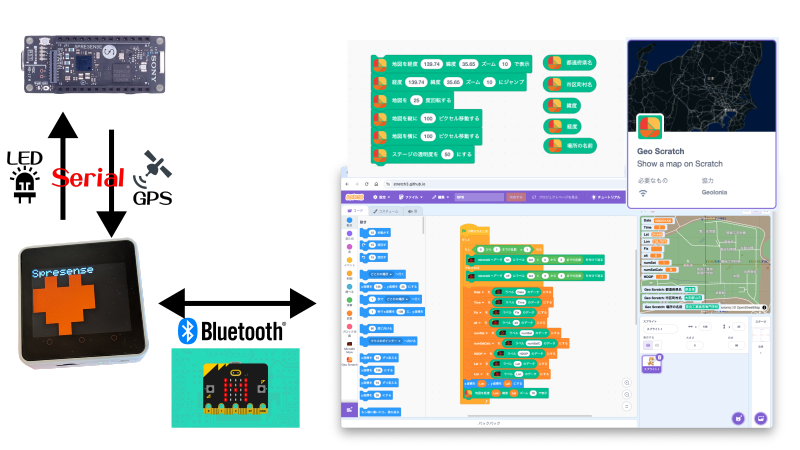
Task: Delete Sprite1 using its trash badge
Action: coord(659,357)
